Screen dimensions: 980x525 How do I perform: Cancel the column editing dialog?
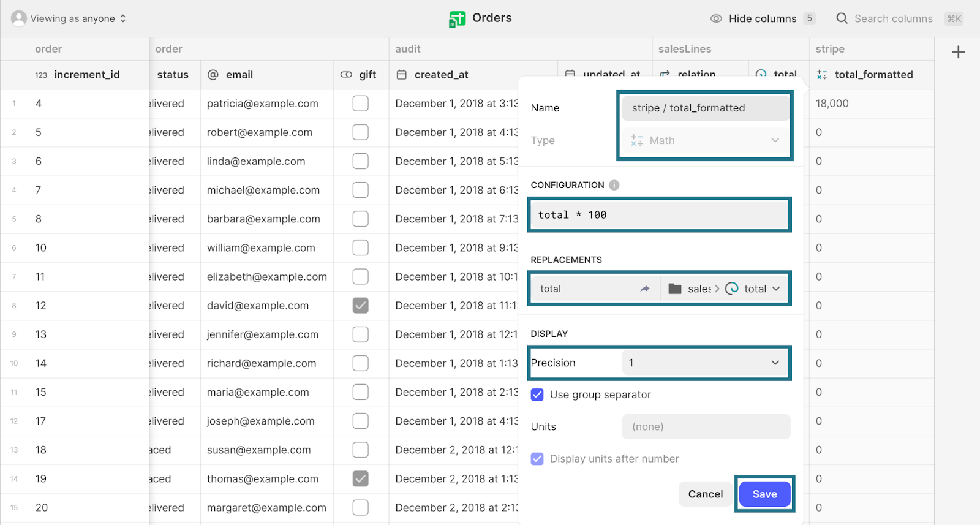pyautogui.click(x=706, y=494)
